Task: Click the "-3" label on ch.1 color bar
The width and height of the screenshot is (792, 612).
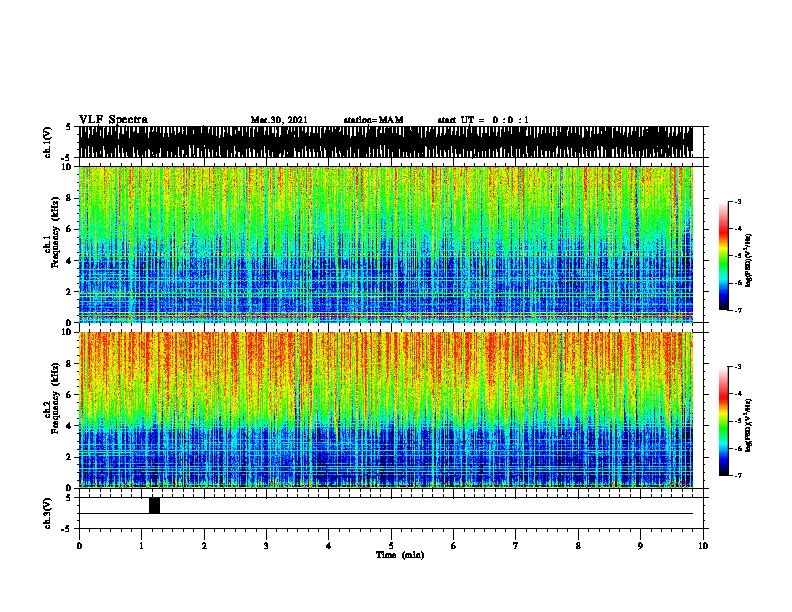Action: pyautogui.click(x=737, y=201)
